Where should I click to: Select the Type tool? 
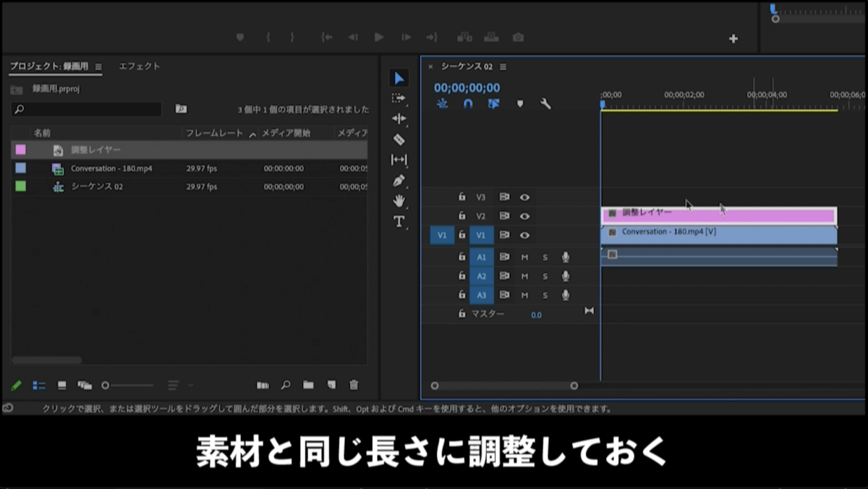click(399, 221)
